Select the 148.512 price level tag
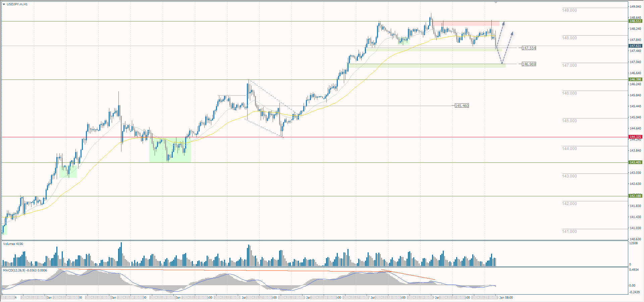This screenshot has width=644, height=302. pyautogui.click(x=635, y=21)
